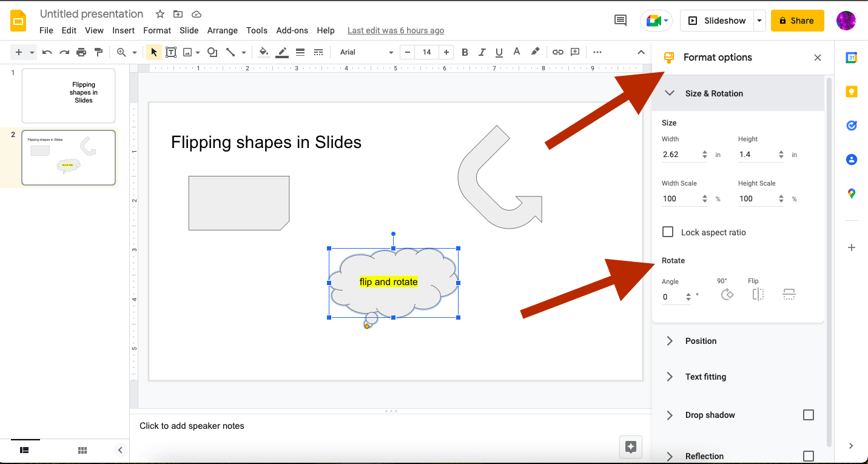This screenshot has height=464, width=868.
Task: Select the line tool
Action: coord(231,52)
